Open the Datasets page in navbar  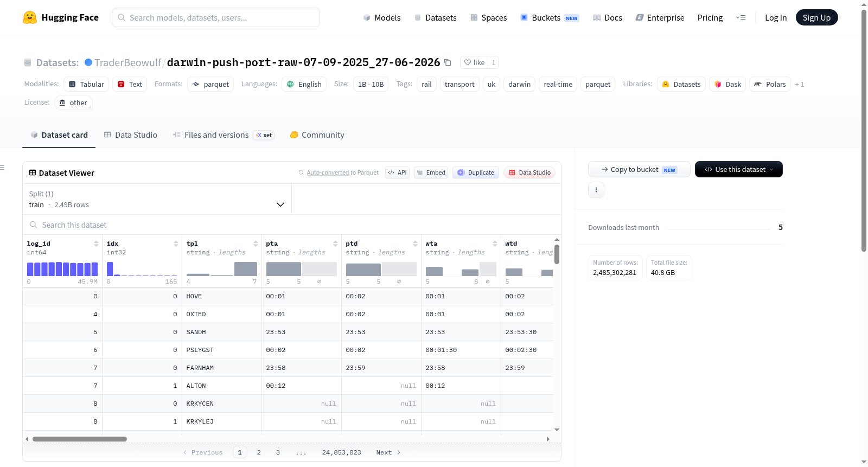(x=435, y=17)
